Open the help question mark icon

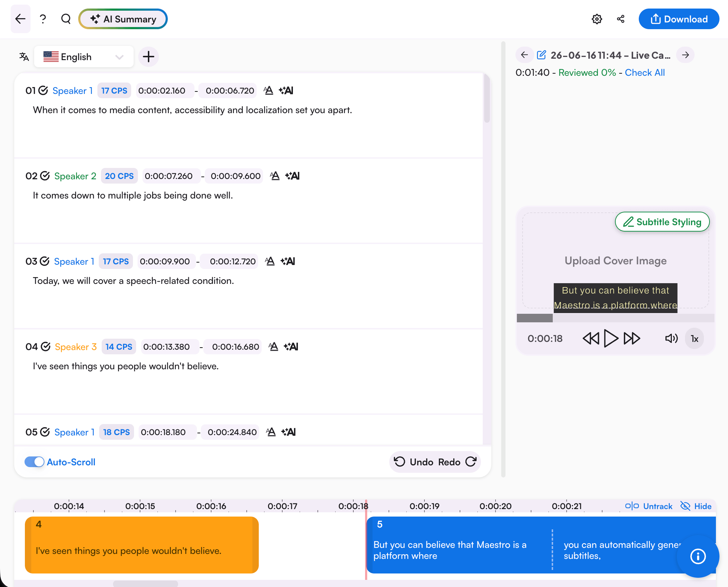(x=43, y=19)
